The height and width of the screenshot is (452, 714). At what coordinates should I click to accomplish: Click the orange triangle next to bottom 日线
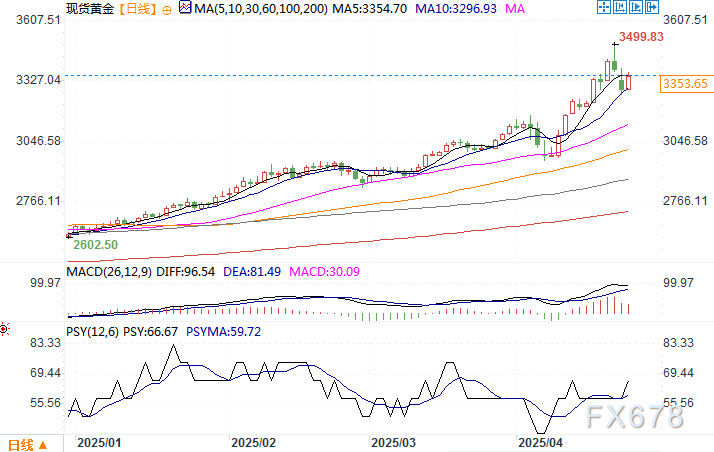pyautogui.click(x=42, y=445)
